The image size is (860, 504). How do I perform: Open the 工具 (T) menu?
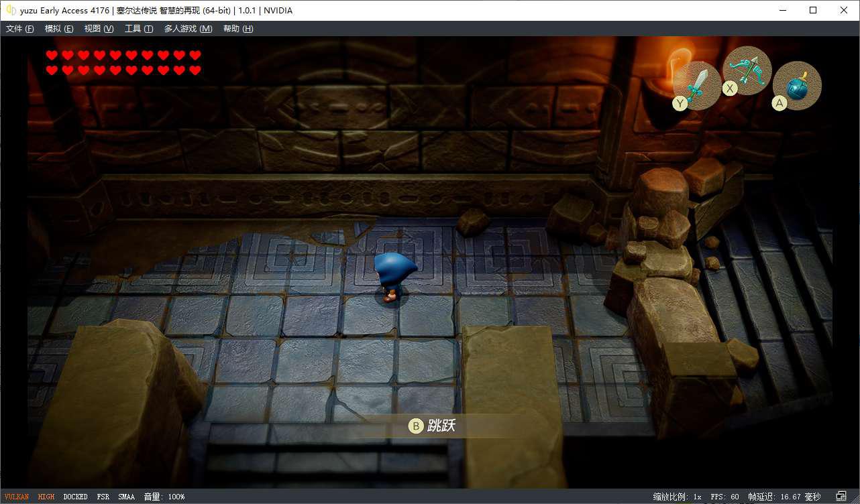[x=139, y=29]
